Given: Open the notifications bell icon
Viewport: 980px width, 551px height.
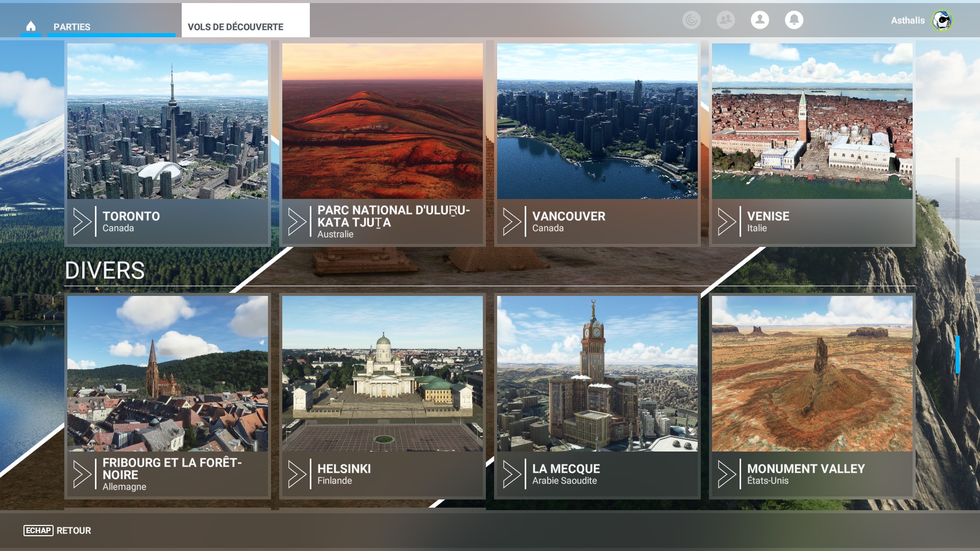Looking at the screenshot, I should pos(794,20).
